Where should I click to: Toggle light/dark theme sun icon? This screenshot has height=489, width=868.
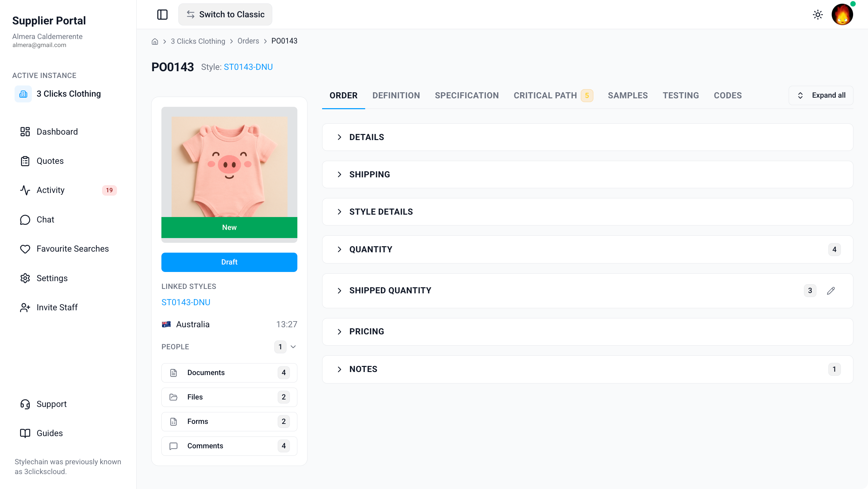tap(818, 15)
